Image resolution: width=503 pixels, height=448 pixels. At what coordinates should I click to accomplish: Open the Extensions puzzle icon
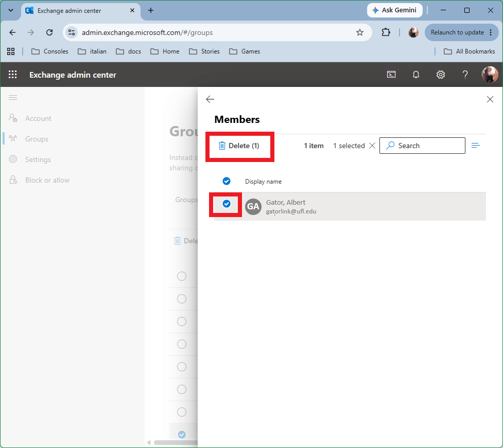(386, 32)
